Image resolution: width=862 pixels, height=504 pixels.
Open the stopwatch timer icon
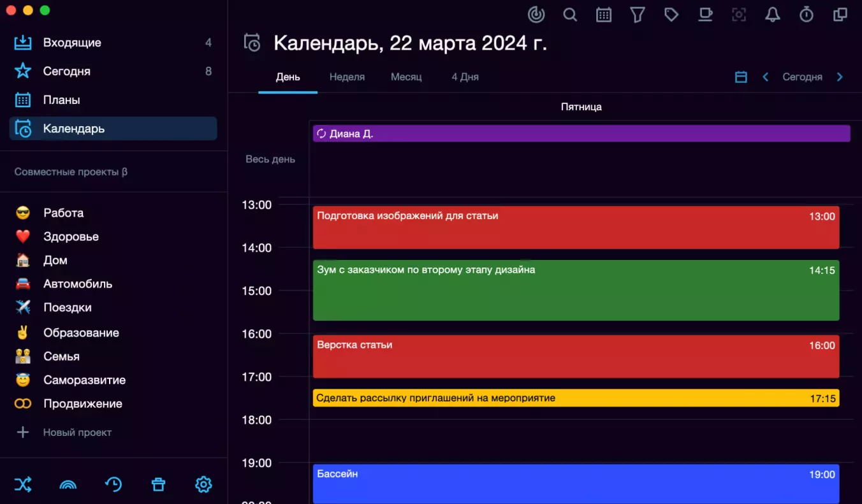click(x=807, y=14)
